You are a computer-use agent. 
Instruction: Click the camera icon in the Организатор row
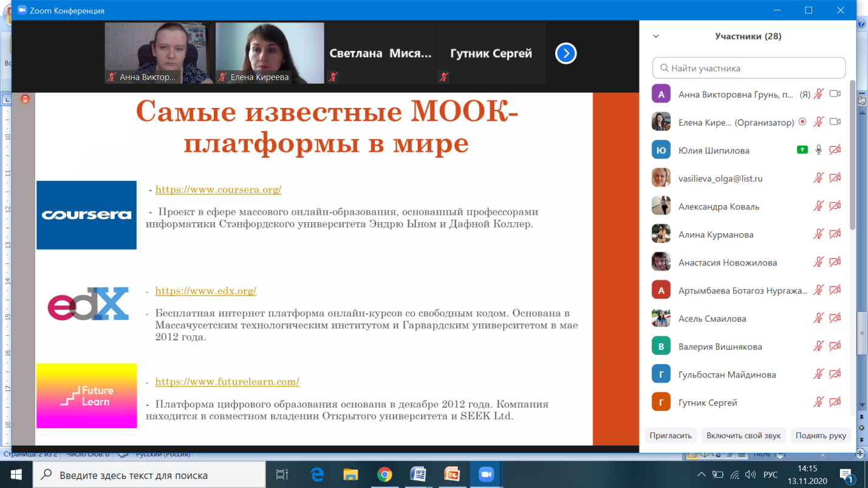(x=835, y=122)
